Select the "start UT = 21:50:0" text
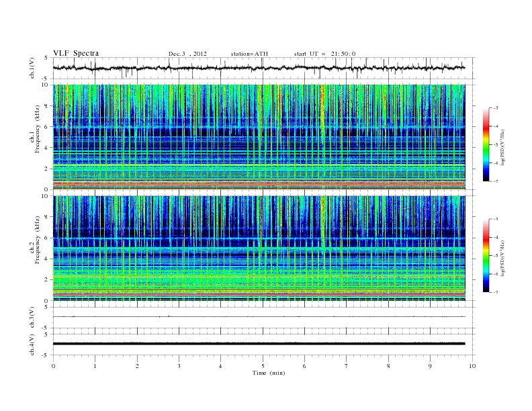 coord(324,54)
